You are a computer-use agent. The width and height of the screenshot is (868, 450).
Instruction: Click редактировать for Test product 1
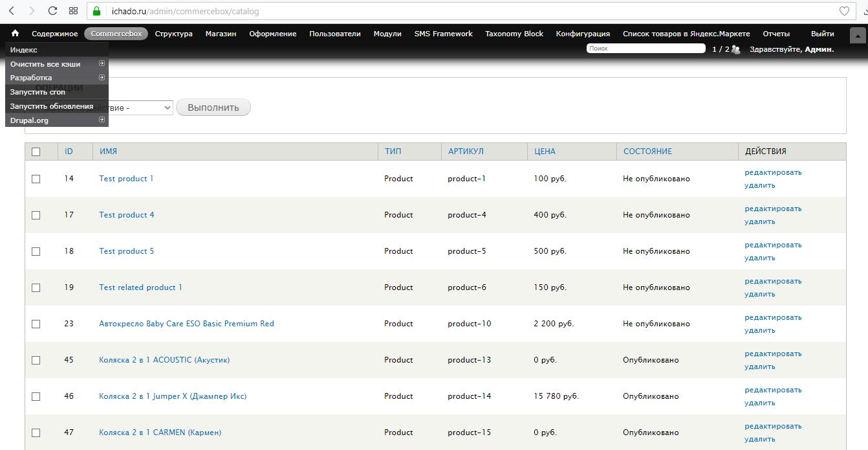pos(773,172)
